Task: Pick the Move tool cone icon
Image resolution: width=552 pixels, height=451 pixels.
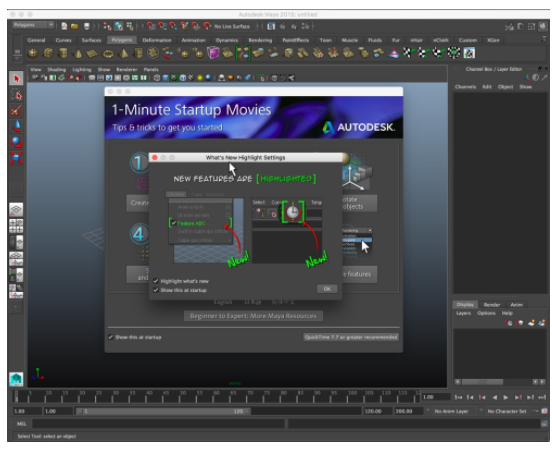Action: tap(16, 126)
